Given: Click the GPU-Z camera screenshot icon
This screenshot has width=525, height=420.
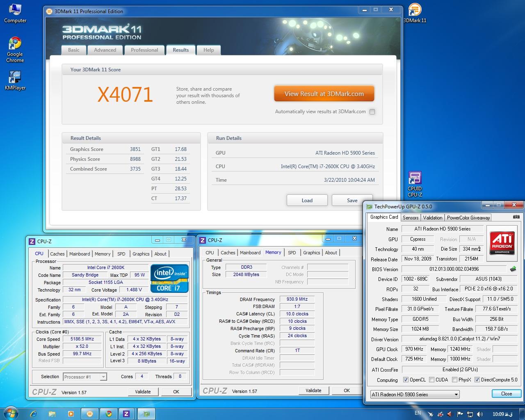Looking at the screenshot, I should click(517, 217).
